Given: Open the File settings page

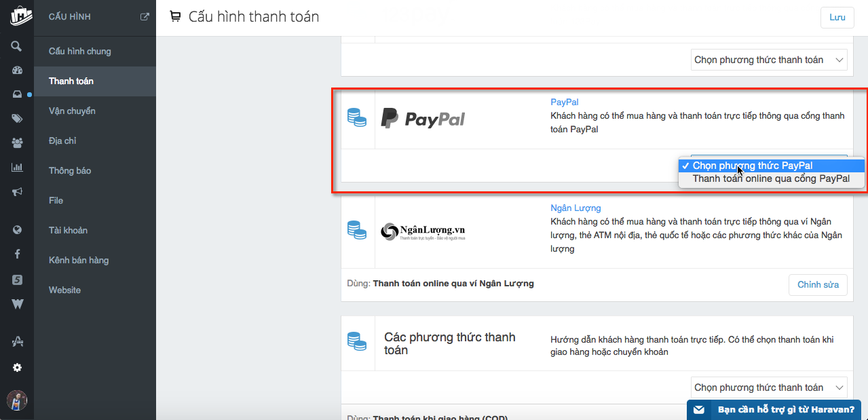Looking at the screenshot, I should coord(95,200).
